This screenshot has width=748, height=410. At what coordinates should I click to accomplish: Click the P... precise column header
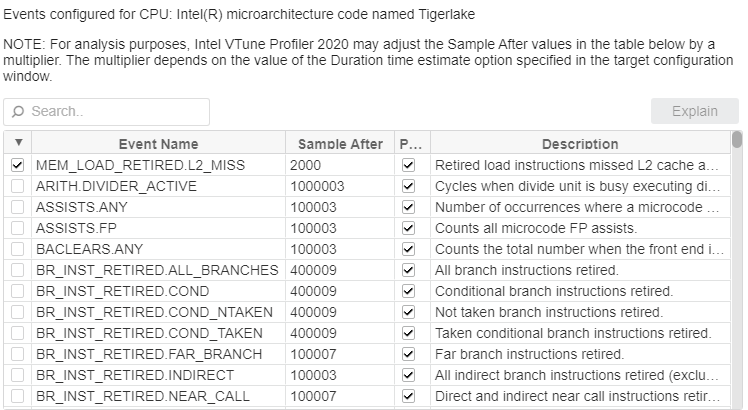coord(407,144)
